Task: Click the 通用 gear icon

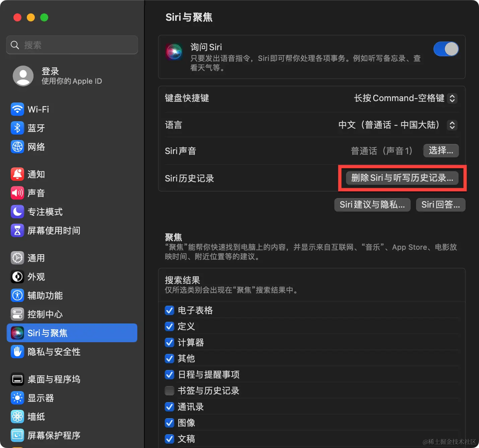Action: (17, 258)
